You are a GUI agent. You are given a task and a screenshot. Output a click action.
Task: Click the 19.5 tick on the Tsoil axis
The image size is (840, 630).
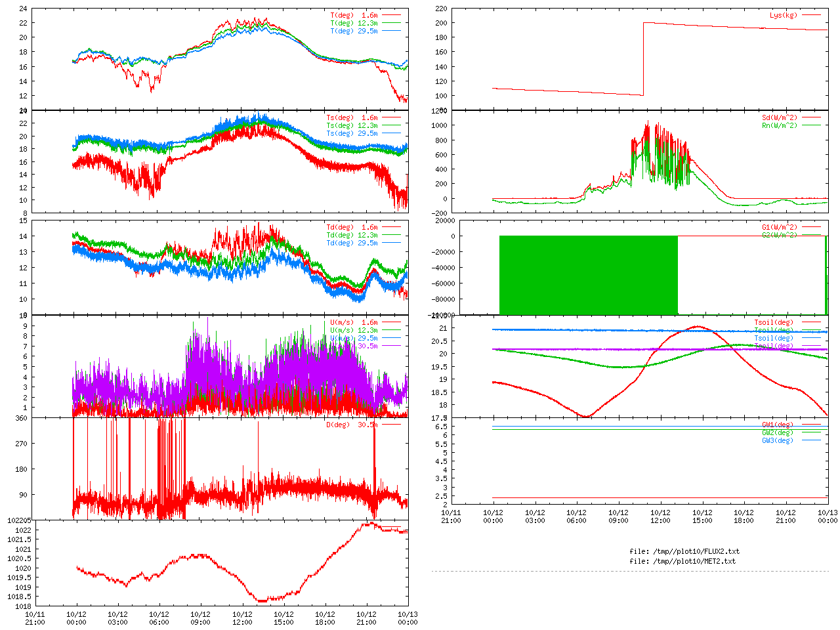(438, 367)
